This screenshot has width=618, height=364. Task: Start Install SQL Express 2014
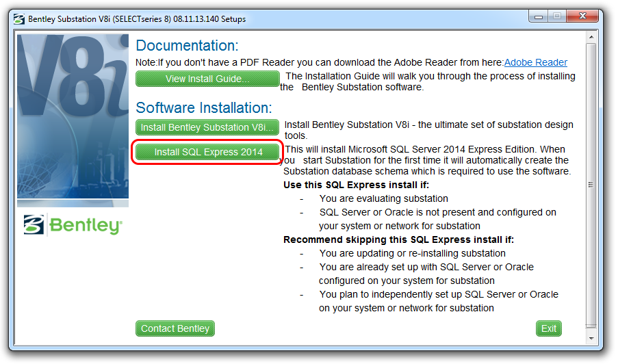pyautogui.click(x=207, y=152)
